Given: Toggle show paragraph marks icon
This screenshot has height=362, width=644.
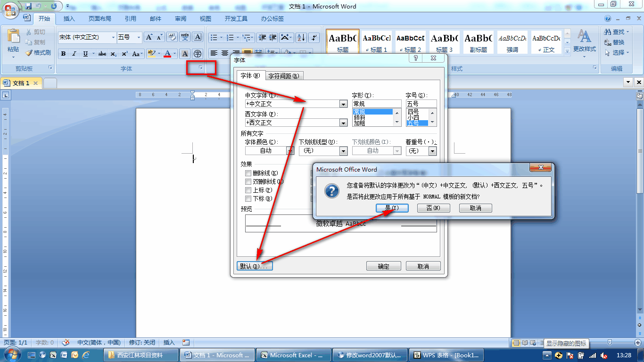Looking at the screenshot, I should tap(314, 37).
